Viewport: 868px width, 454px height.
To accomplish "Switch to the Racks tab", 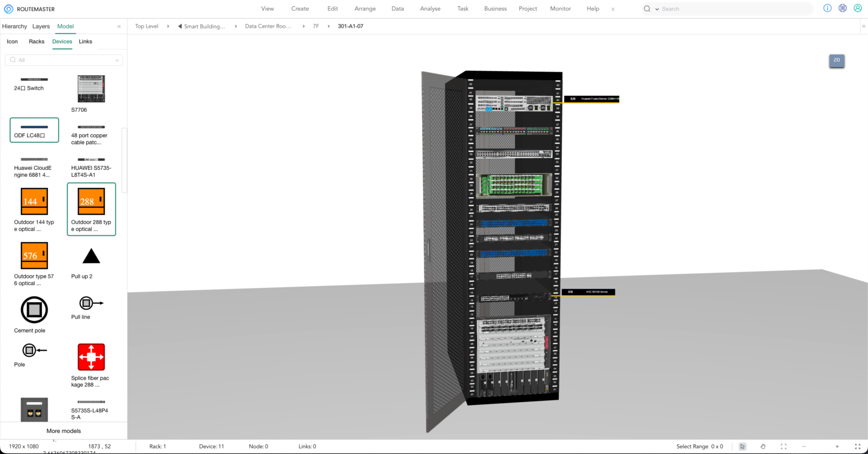I will pos(37,42).
